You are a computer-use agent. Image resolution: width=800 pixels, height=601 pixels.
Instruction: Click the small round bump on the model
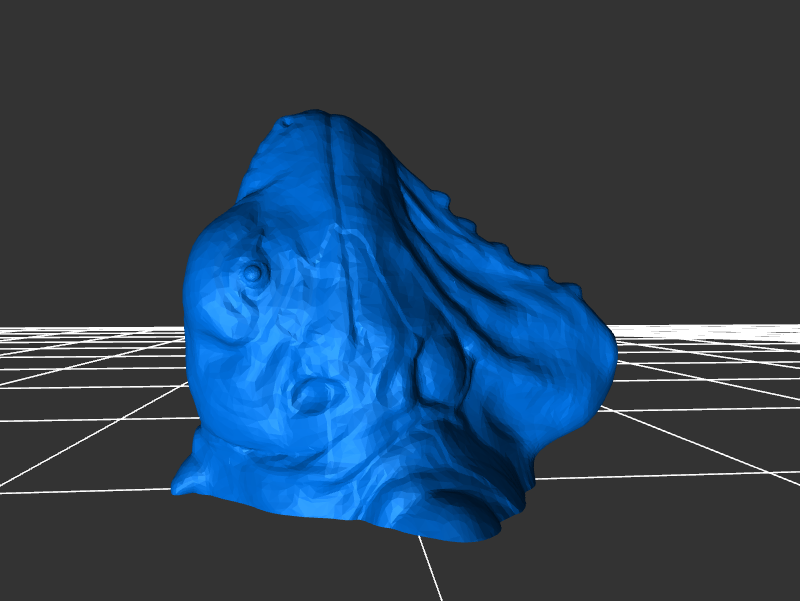pyautogui.click(x=254, y=272)
